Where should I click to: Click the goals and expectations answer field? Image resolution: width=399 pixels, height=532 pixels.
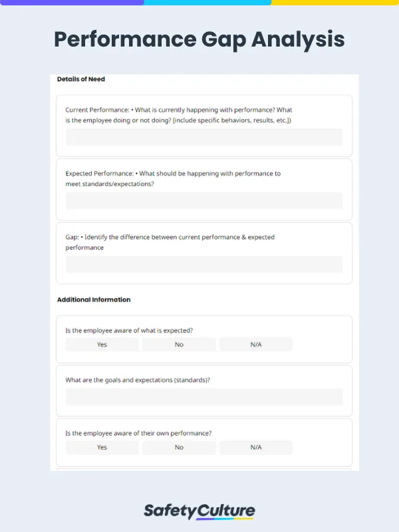coord(204,397)
